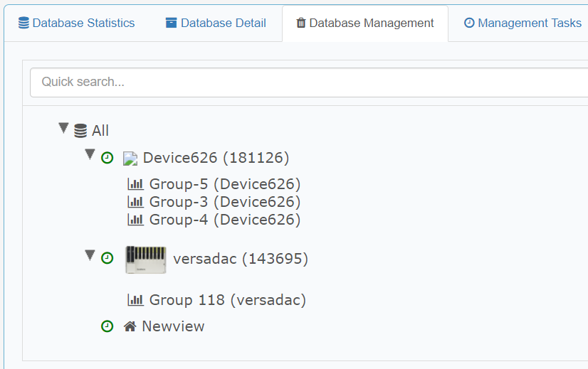Collapse the All root tree node

pos(63,128)
